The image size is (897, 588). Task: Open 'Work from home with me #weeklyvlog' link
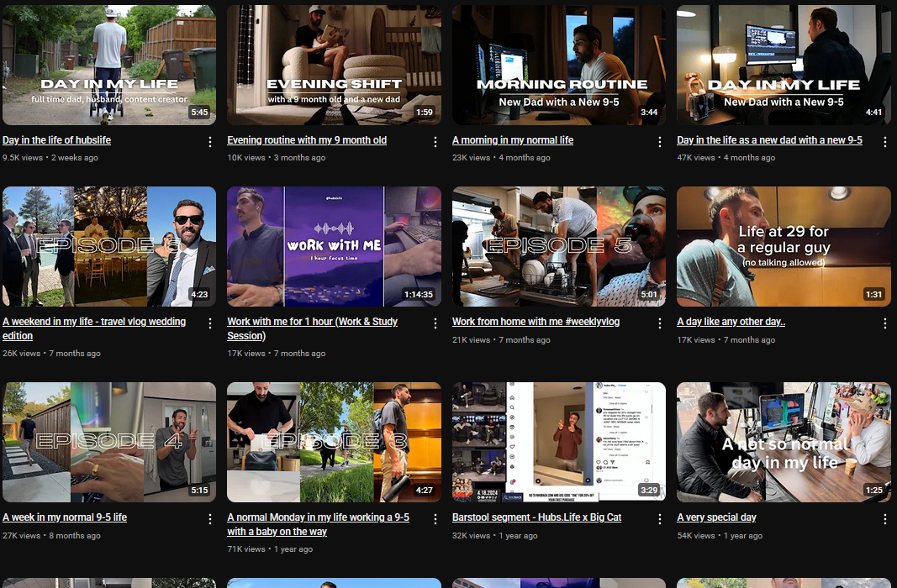pos(536,322)
